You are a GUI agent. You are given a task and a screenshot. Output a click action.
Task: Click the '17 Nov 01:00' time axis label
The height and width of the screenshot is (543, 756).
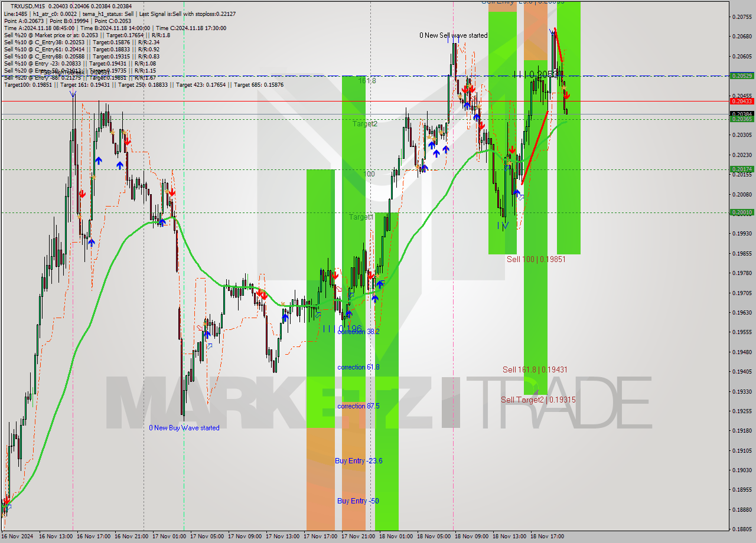coord(168,537)
